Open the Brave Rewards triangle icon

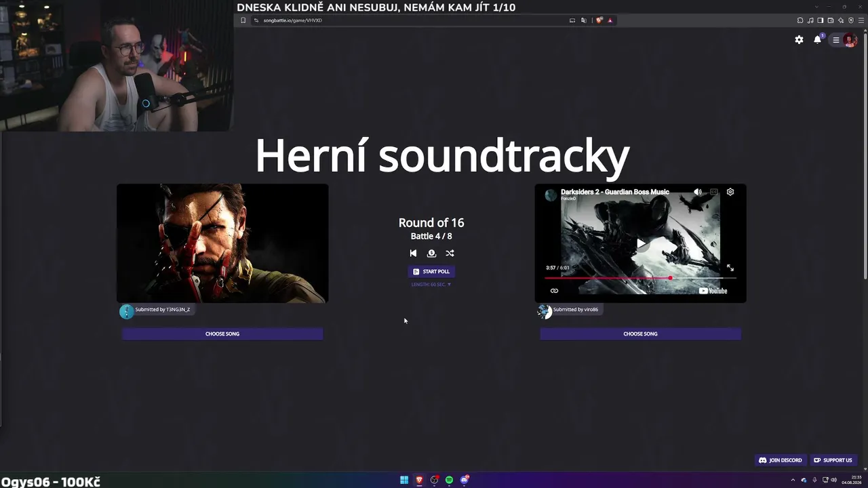coord(610,20)
